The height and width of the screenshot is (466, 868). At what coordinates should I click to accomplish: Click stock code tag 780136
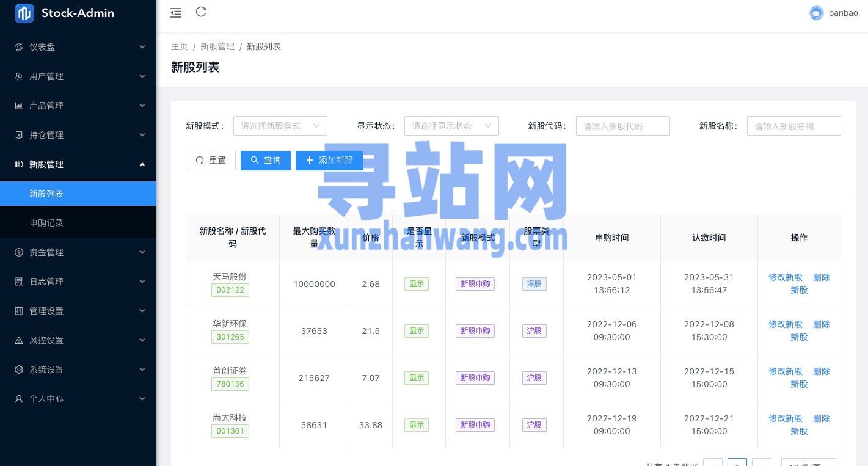coord(230,384)
